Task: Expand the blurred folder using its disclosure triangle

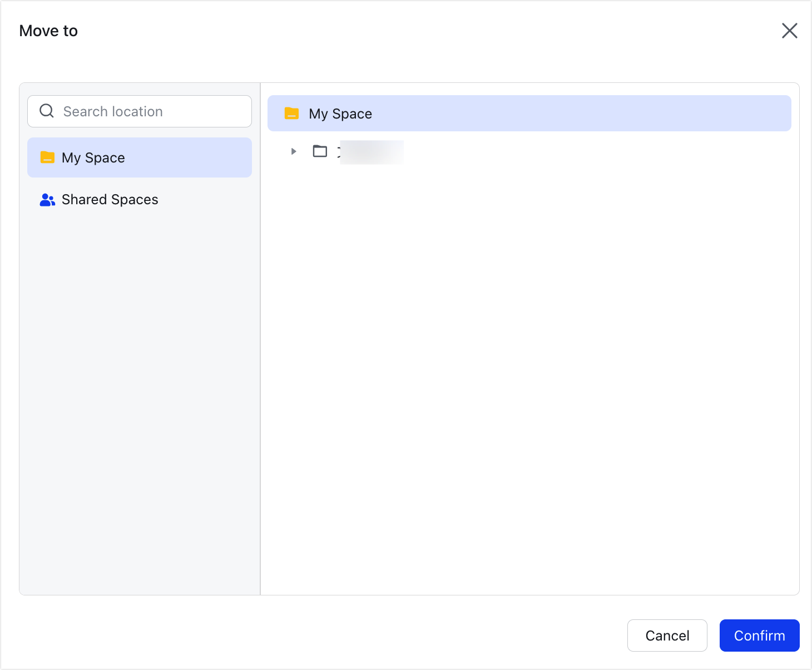Action: click(x=294, y=151)
